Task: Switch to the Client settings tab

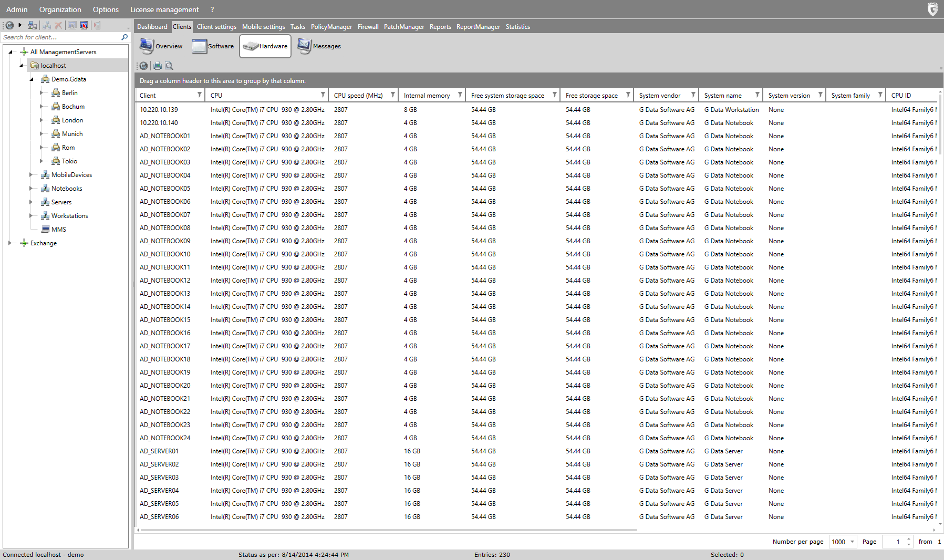Action: coord(216,27)
